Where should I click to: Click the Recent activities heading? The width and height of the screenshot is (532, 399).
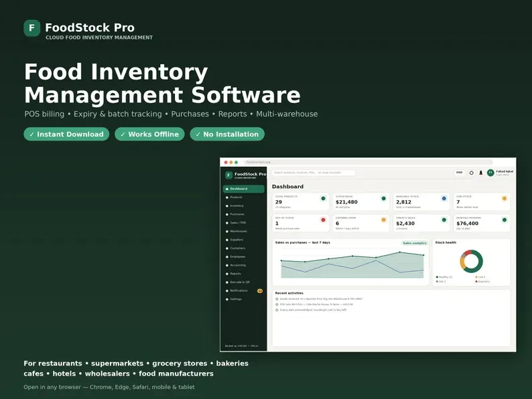[x=289, y=293]
